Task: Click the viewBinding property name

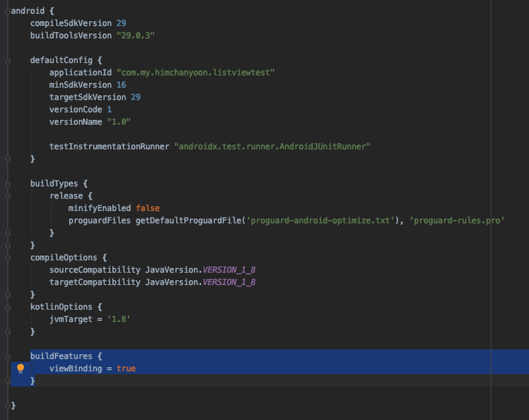Action: pos(75,369)
